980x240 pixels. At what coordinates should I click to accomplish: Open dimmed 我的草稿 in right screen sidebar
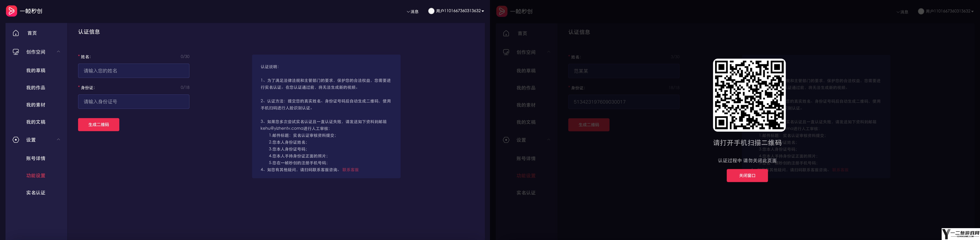(526, 71)
